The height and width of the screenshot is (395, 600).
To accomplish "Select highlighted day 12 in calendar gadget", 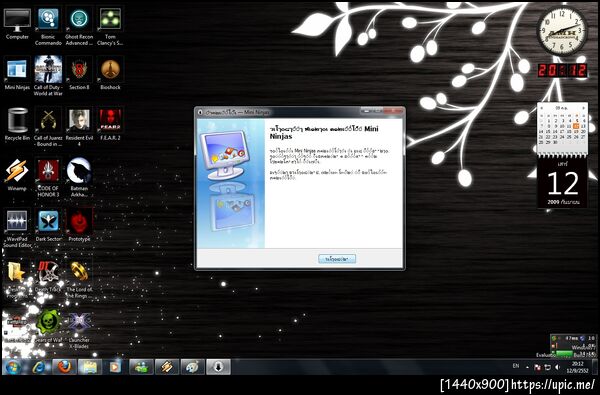I will [x=576, y=126].
